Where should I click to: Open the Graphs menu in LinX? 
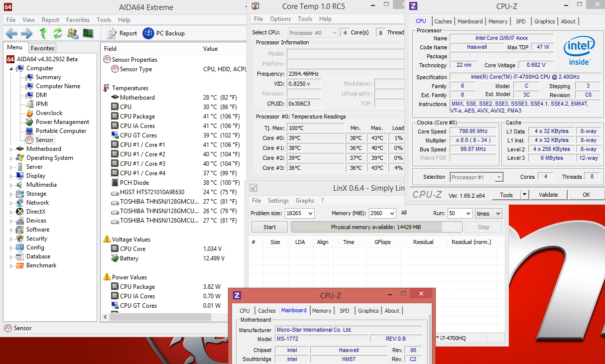305,201
